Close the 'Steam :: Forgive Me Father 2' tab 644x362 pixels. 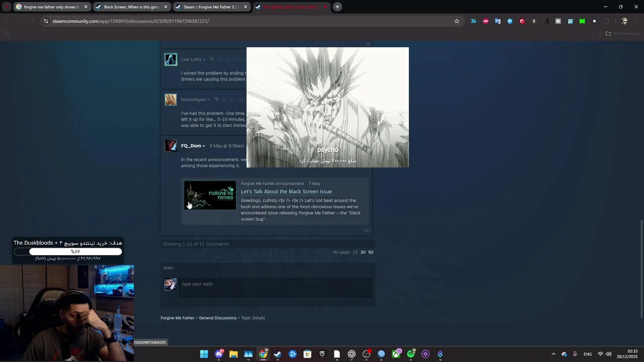point(246,7)
